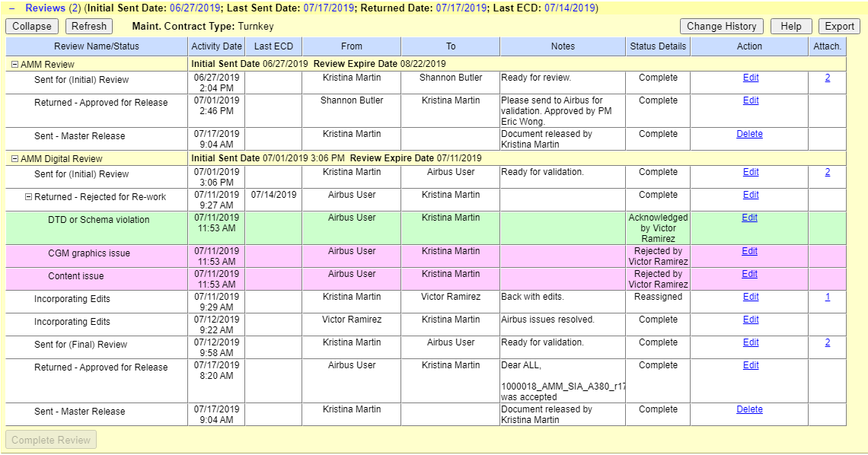Open the Reviews (2) header link
Screen dimensions: 868x455
53,8
